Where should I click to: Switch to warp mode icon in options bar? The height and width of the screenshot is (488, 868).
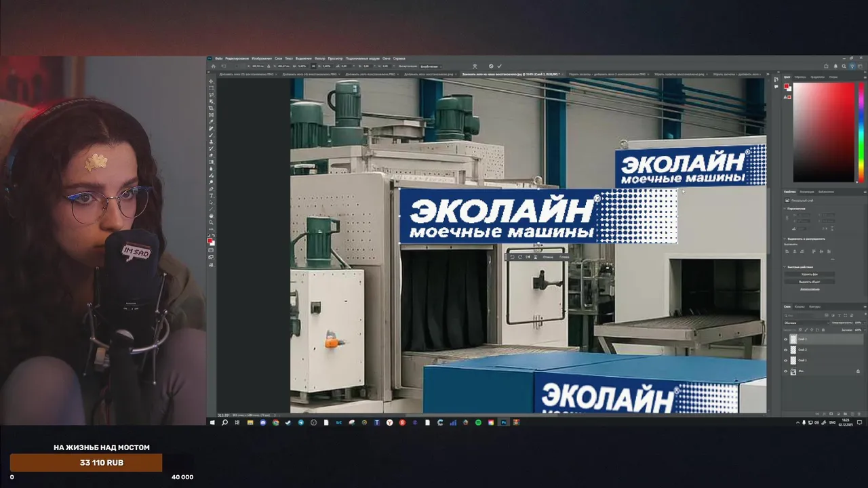[x=474, y=66]
